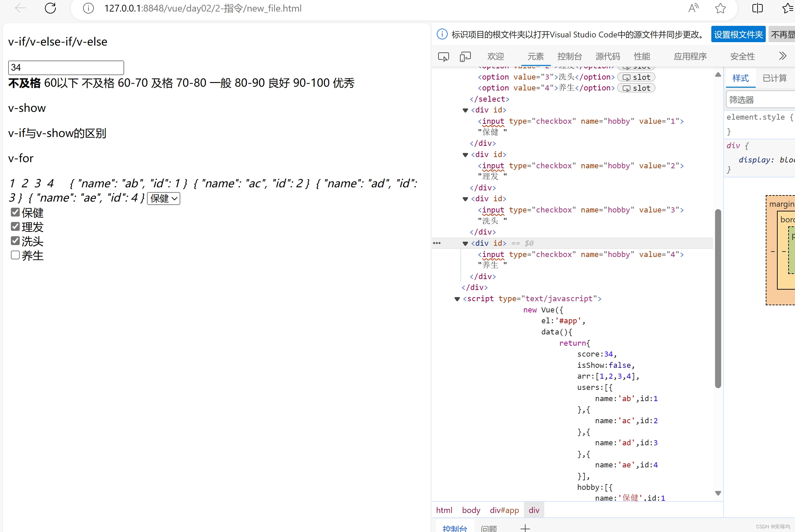Switch to 欢迎 tab

pyautogui.click(x=495, y=56)
